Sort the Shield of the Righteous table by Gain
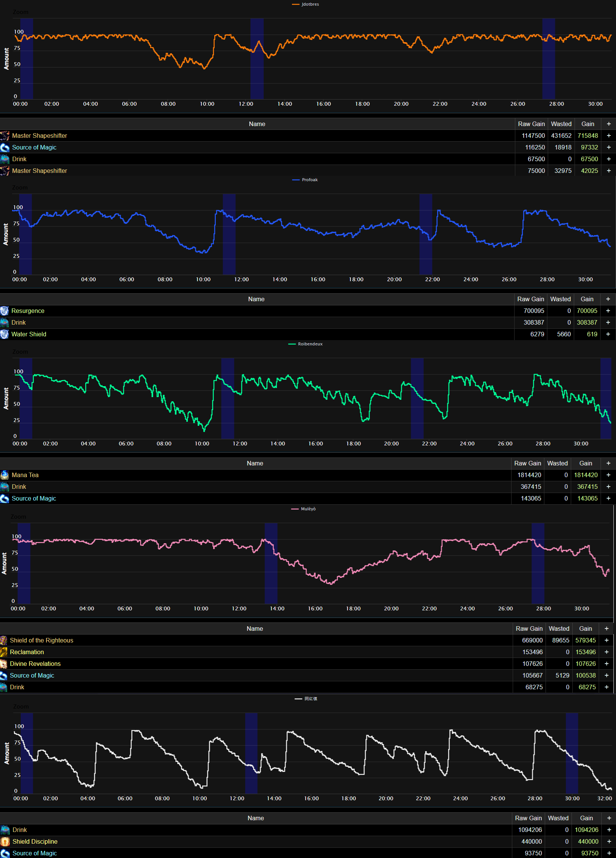 coord(585,628)
